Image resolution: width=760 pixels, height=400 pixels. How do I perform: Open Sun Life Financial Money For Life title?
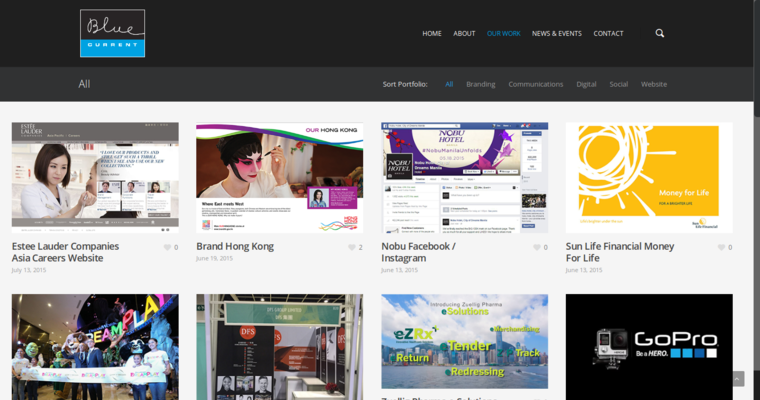(x=620, y=252)
